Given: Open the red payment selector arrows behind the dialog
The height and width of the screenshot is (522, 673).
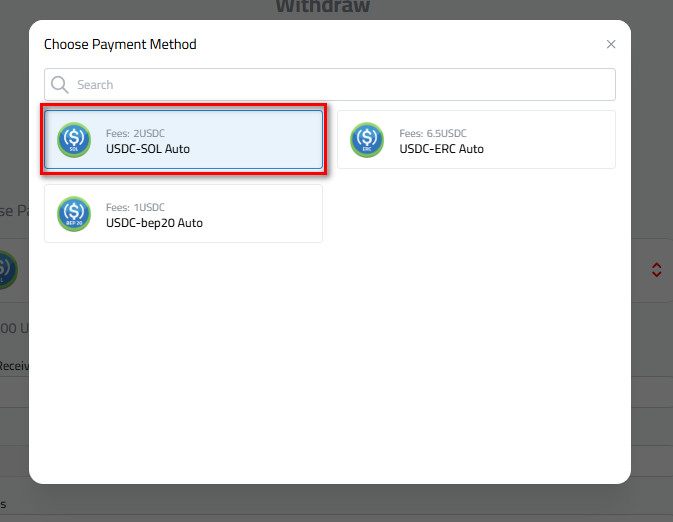Looking at the screenshot, I should tap(656, 270).
